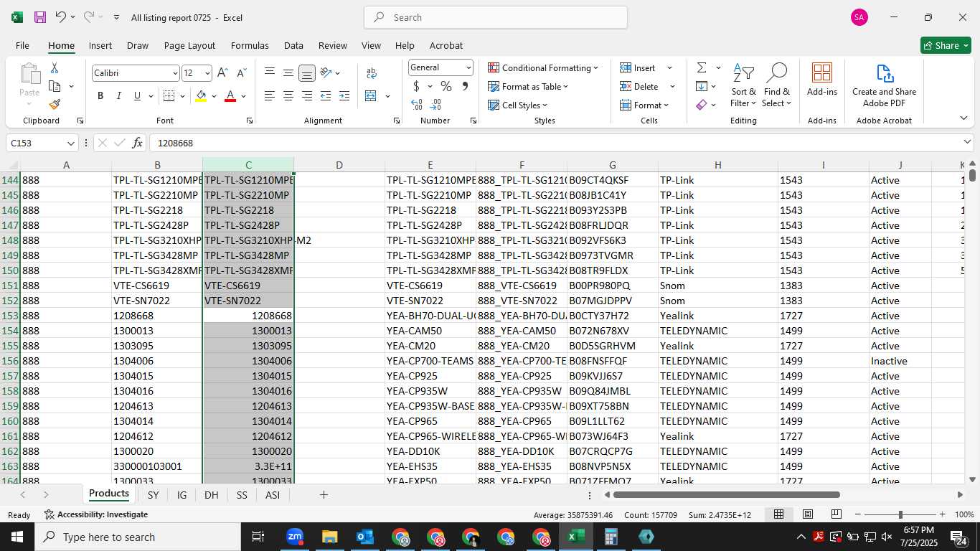
Task: Switch to the Data ribbon tab
Action: point(293,45)
